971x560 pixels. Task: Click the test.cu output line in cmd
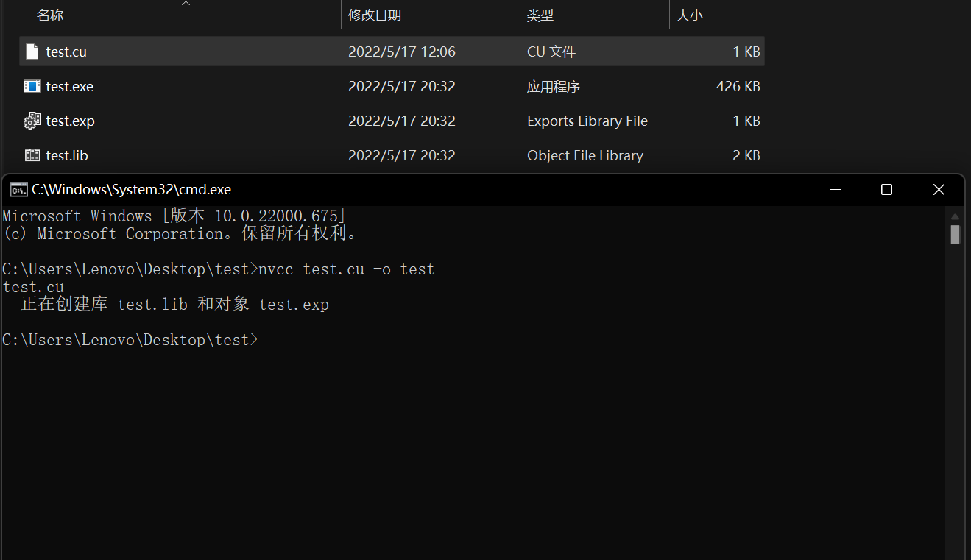coord(33,287)
